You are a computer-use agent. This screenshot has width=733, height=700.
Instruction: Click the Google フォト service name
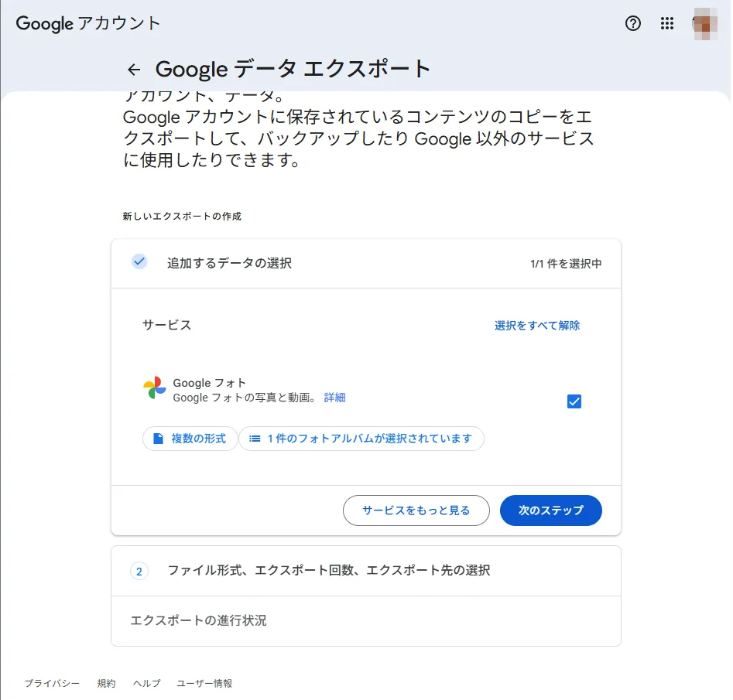[x=210, y=383]
